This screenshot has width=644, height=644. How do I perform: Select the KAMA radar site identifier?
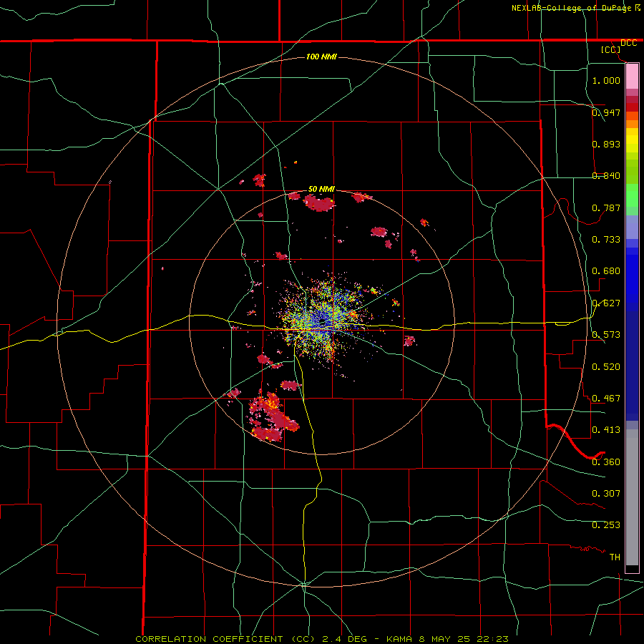[399, 639]
